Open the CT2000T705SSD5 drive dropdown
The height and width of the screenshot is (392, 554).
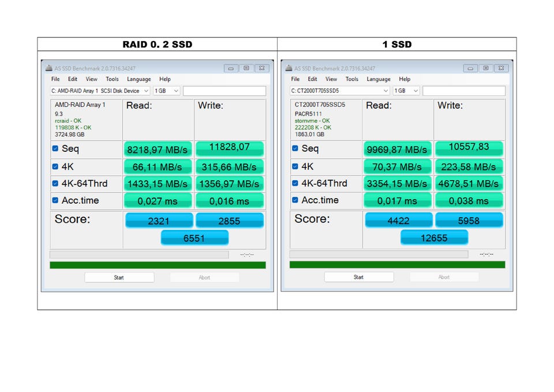(339, 91)
